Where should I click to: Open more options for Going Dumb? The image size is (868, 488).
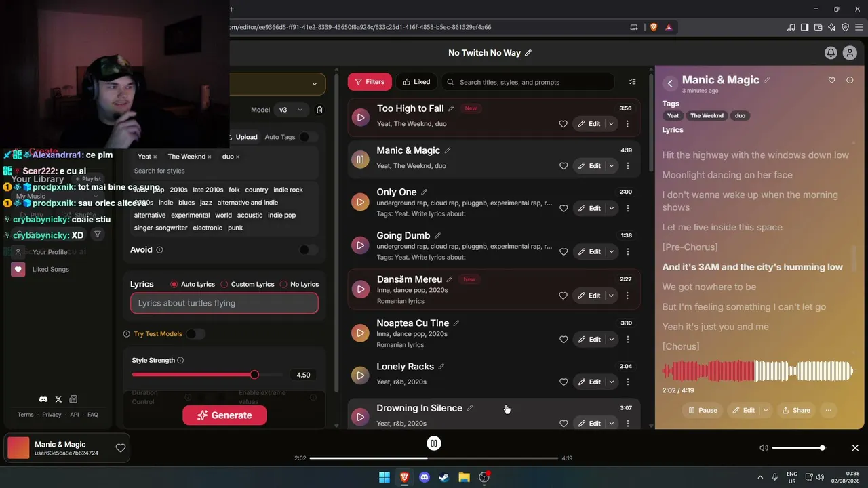coord(627,251)
